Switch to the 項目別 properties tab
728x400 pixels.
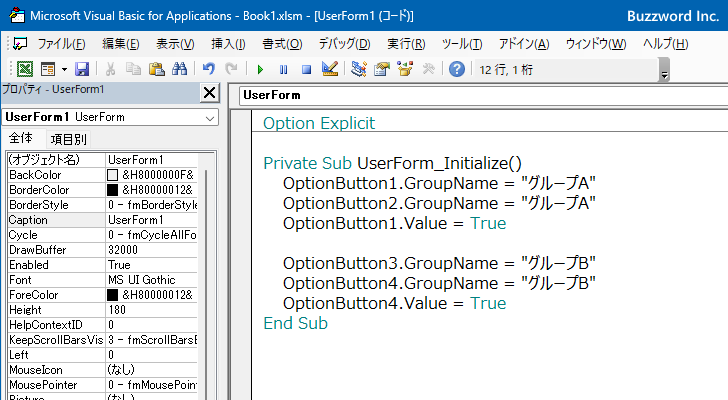[x=68, y=139]
